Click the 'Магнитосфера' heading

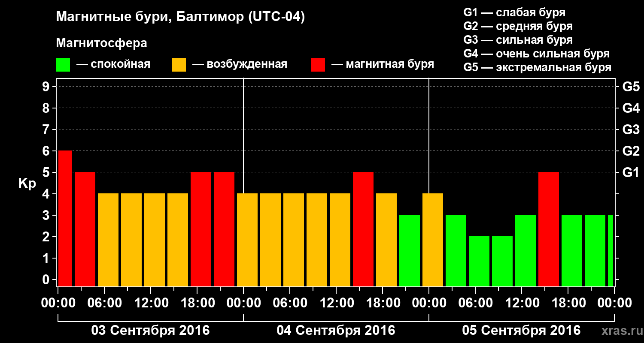[101, 43]
